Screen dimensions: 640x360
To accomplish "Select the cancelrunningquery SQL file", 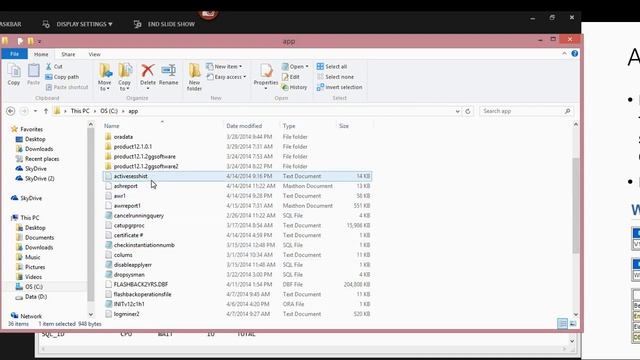I will click(139, 216).
